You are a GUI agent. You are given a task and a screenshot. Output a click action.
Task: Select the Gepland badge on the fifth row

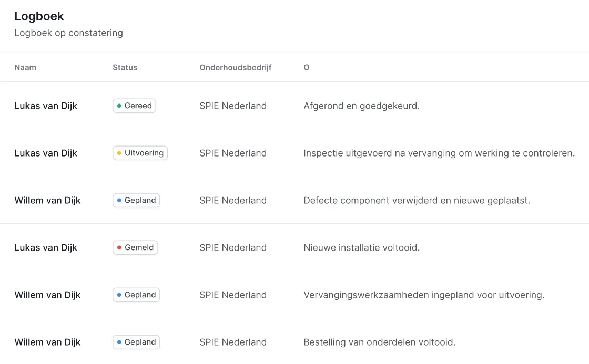(x=136, y=295)
